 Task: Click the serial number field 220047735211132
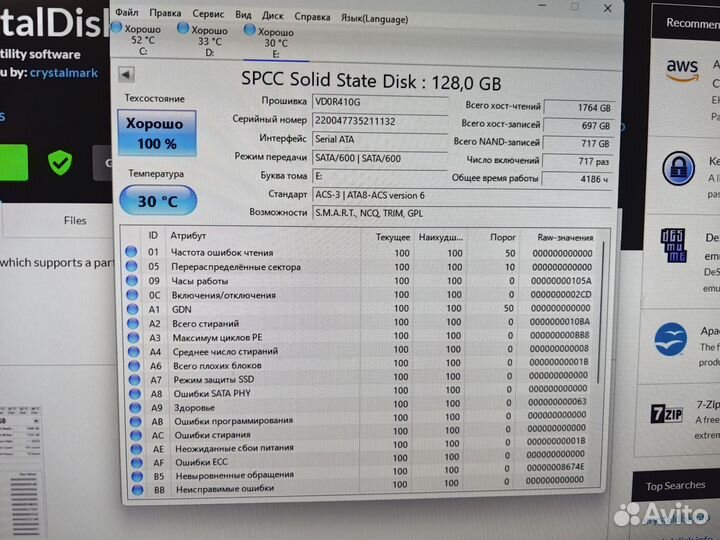[380, 121]
